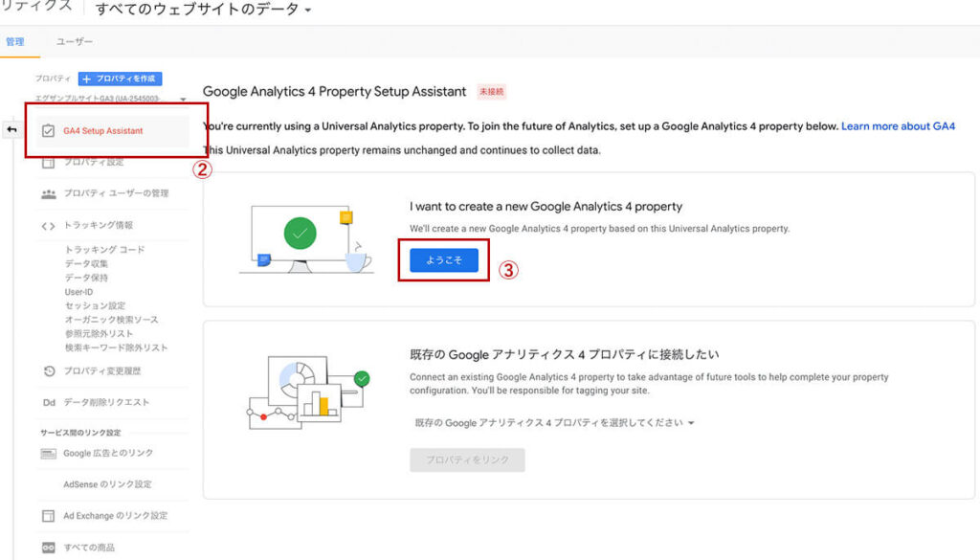Open 参照元除外リスト sub-item
Screen dimensions: 980x560
tap(99, 334)
